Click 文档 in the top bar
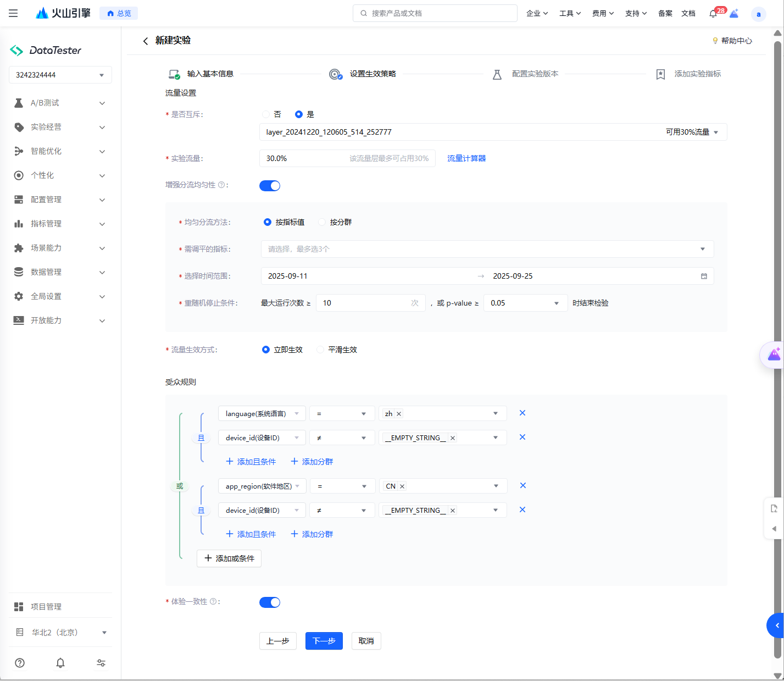This screenshot has height=681, width=784. click(688, 13)
